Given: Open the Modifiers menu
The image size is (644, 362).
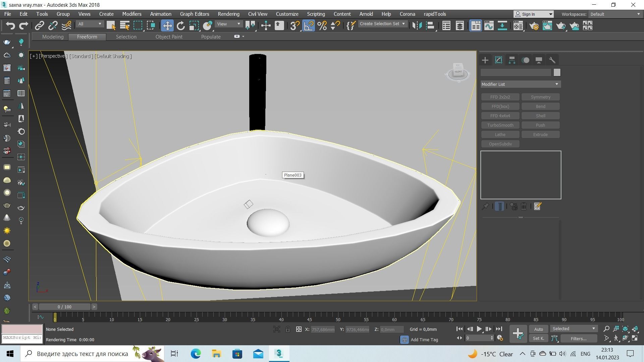Looking at the screenshot, I should [x=131, y=14].
